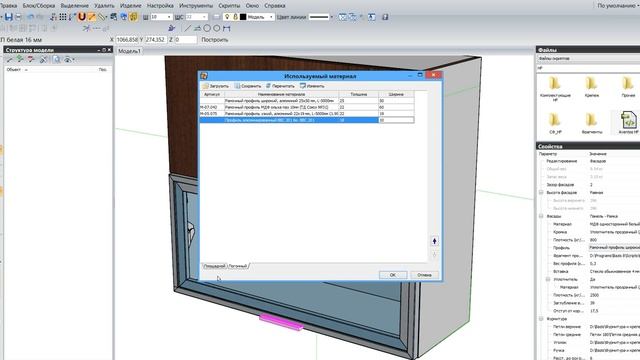Viewport: 640px width, 360px height.
Task: Click Изменить in material dialog toolbar
Action: (312, 86)
